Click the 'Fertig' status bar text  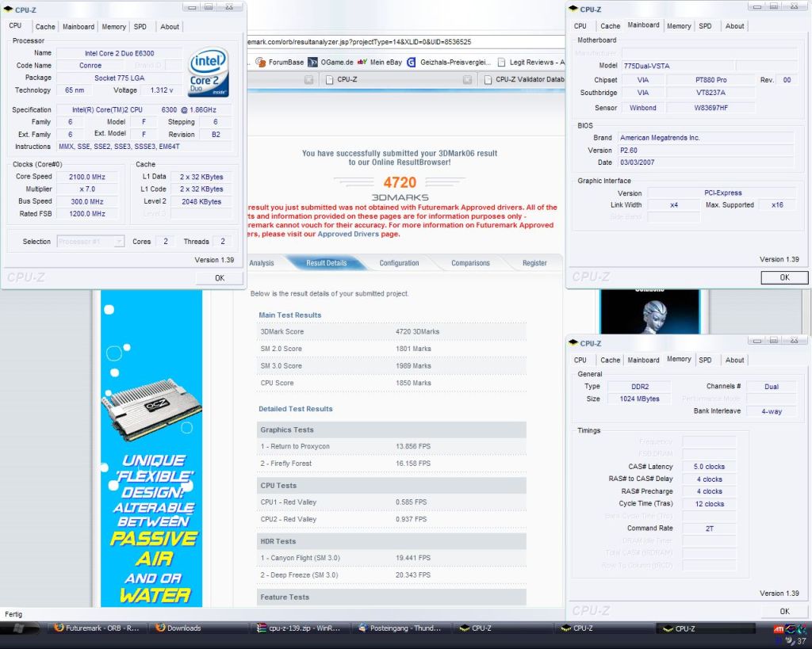click(13, 614)
